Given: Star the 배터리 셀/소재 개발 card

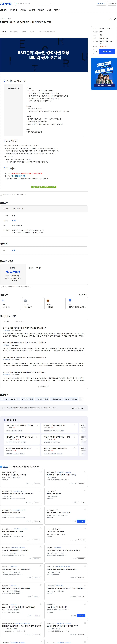Looking at the screenshot, I should pos(41,490).
